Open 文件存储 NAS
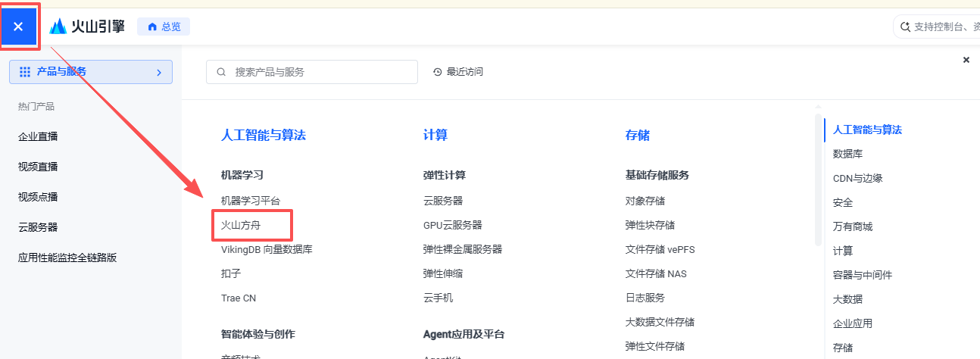The width and height of the screenshot is (980, 359). click(656, 273)
